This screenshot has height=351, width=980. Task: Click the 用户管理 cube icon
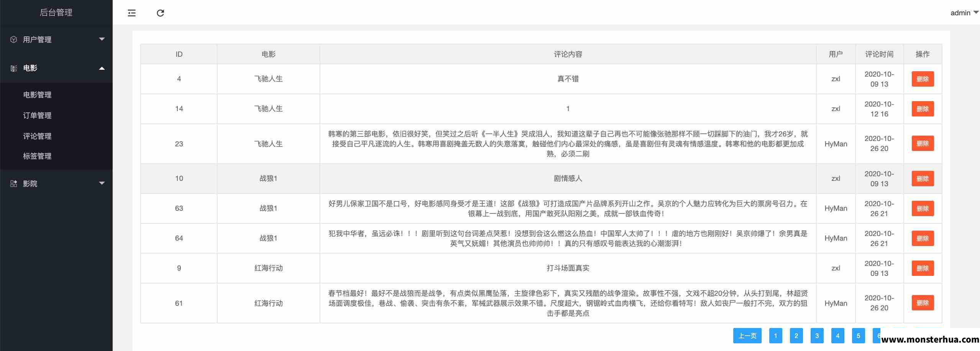[14, 39]
